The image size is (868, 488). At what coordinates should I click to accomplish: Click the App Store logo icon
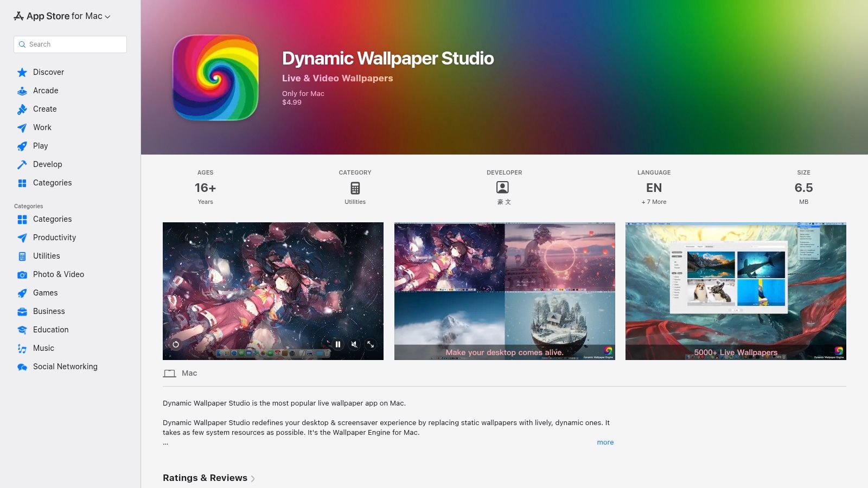[19, 16]
